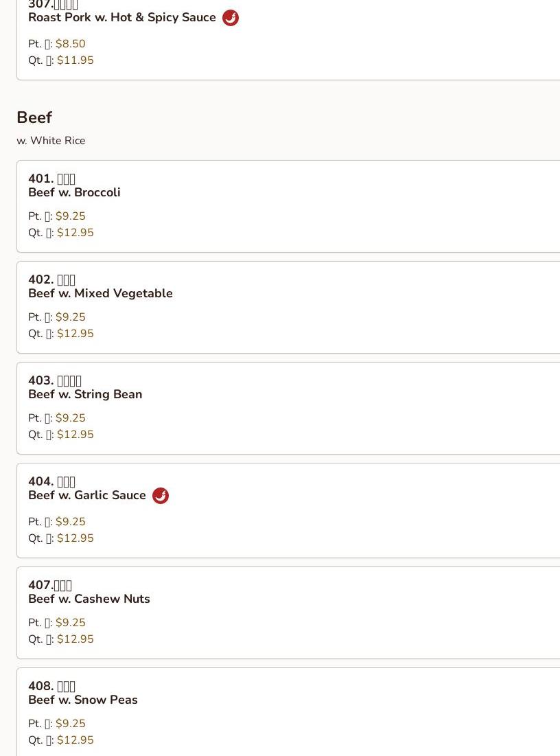Click the $12.95 quart price for Beef w. Broccoli
The image size is (560, 756).
tap(75, 233)
